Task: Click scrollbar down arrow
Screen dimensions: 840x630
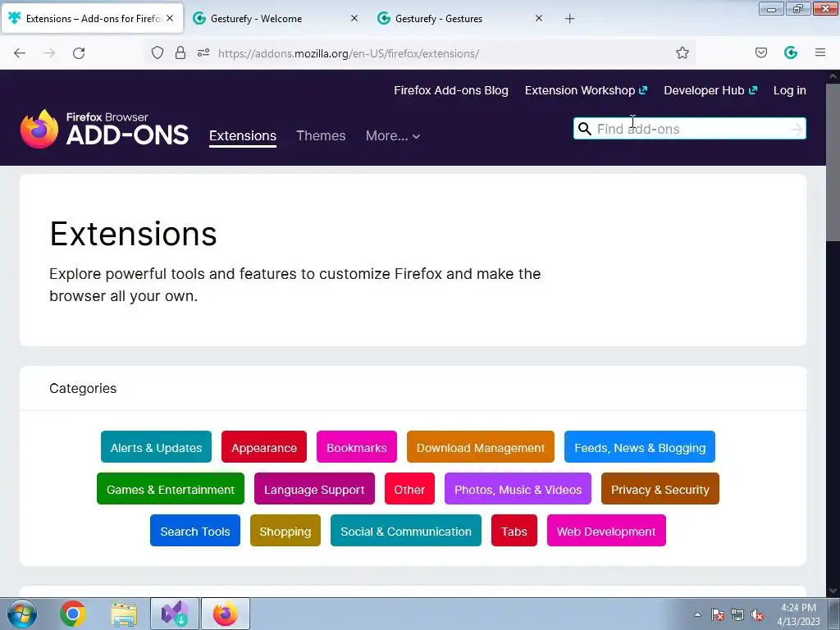Action: pyautogui.click(x=833, y=591)
